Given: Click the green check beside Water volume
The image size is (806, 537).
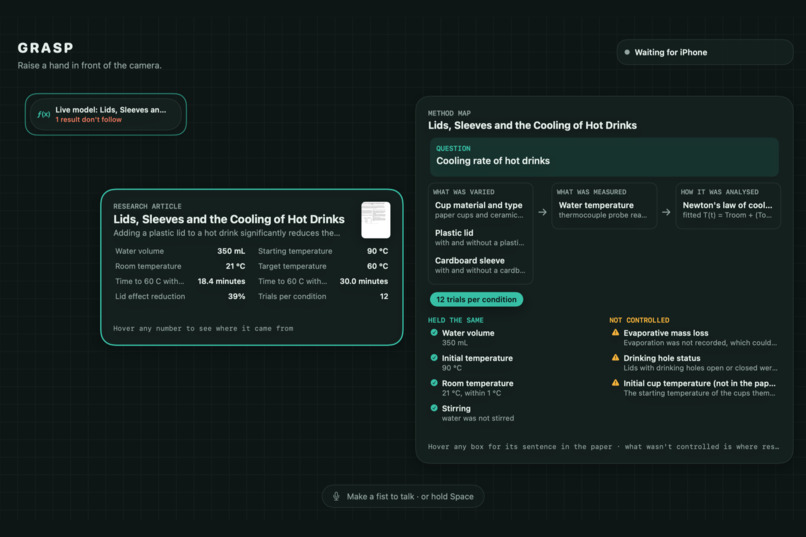Looking at the screenshot, I should [x=434, y=332].
